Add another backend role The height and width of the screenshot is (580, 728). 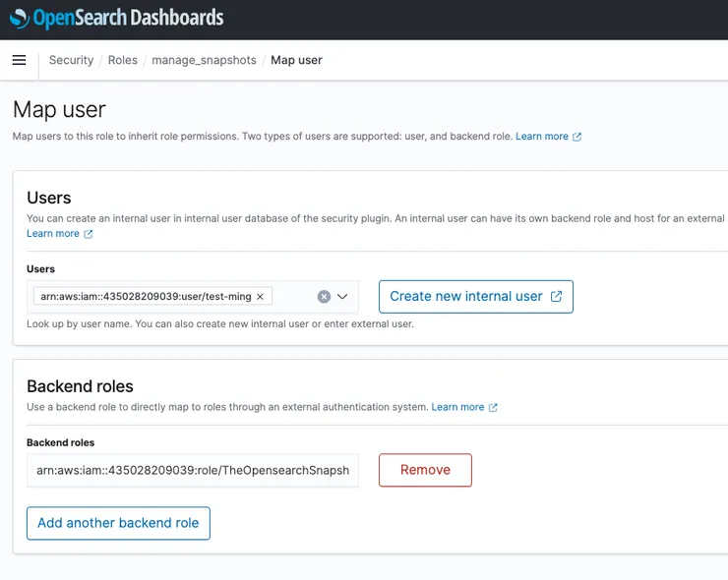point(118,523)
